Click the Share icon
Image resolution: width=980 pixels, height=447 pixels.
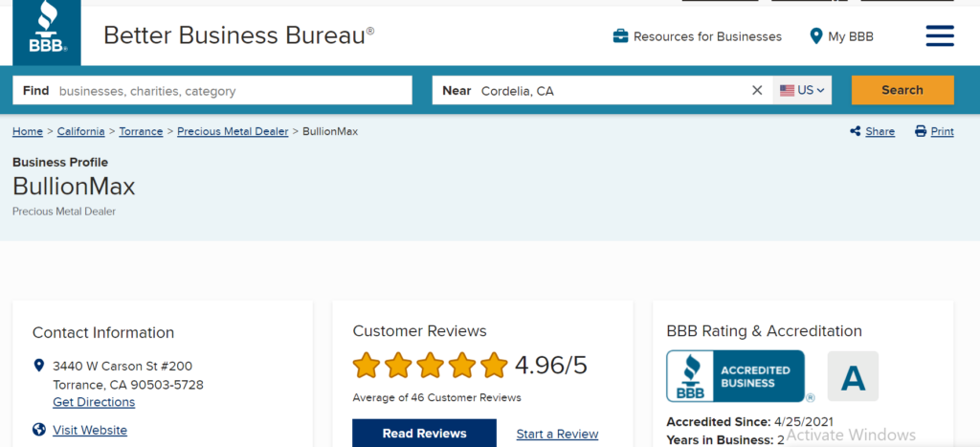pos(856,131)
